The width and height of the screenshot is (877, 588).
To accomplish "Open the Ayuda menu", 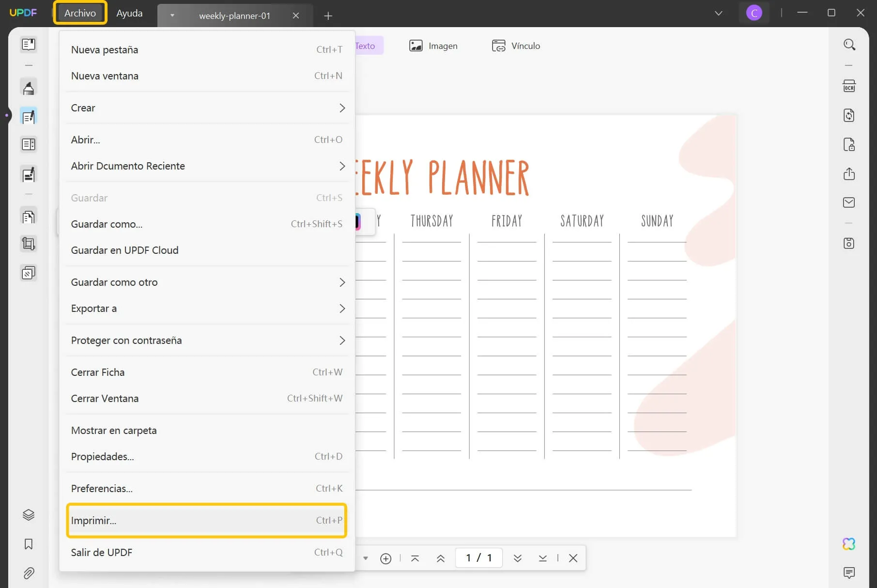I will point(129,13).
